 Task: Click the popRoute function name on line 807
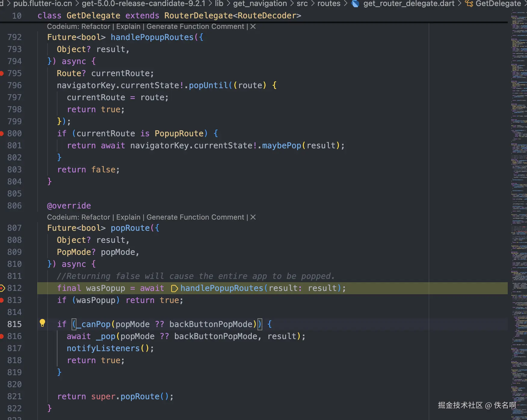pyautogui.click(x=130, y=228)
